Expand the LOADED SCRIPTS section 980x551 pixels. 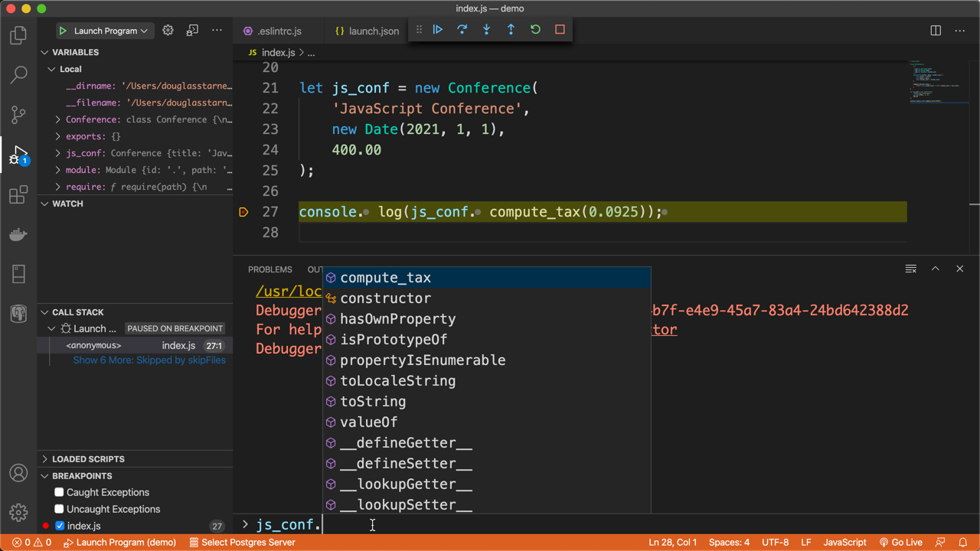pyautogui.click(x=44, y=459)
